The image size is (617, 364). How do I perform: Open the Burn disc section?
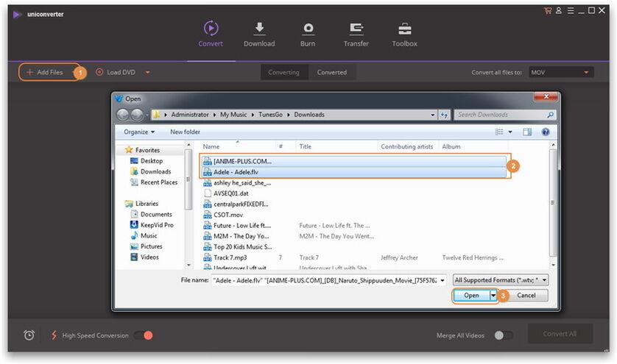point(308,29)
